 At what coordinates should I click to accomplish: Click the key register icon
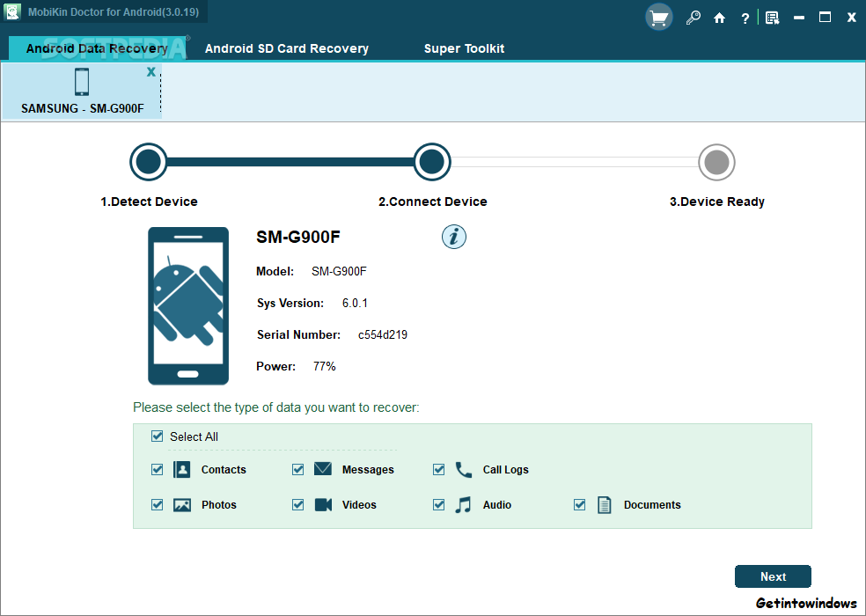(x=694, y=18)
